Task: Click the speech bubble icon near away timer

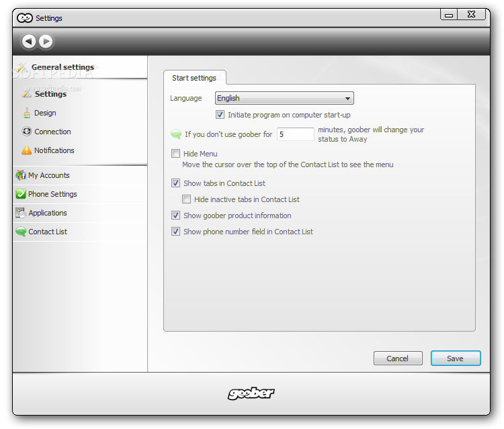Action: pyautogui.click(x=176, y=134)
